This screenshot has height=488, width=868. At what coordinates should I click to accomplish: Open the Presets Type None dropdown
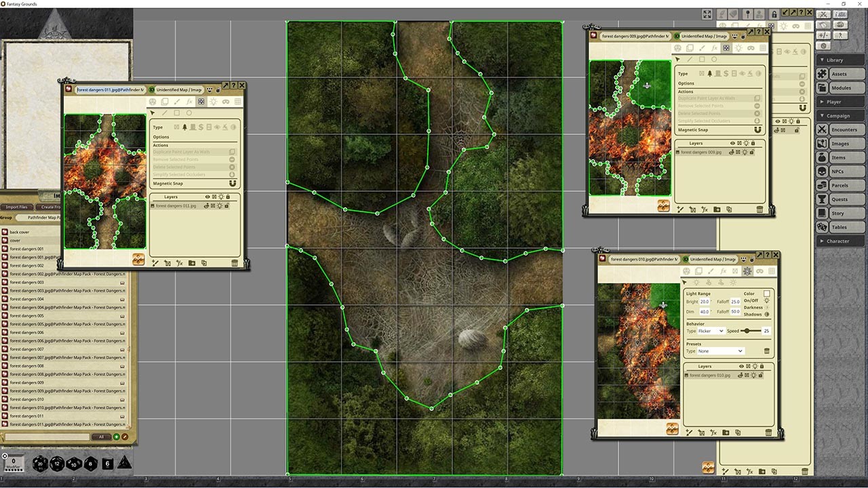(x=719, y=351)
